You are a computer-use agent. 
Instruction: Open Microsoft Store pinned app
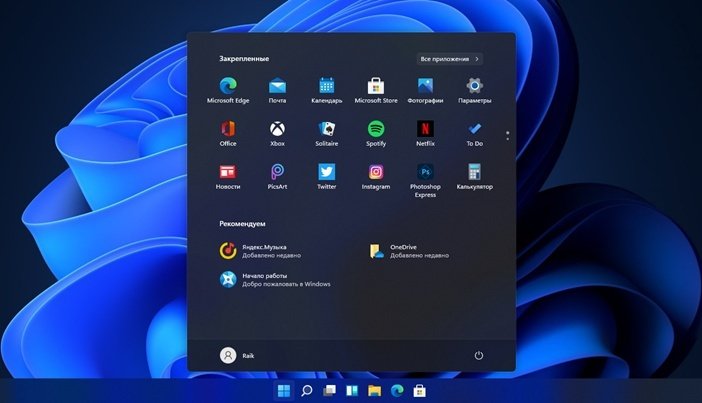pyautogui.click(x=376, y=90)
